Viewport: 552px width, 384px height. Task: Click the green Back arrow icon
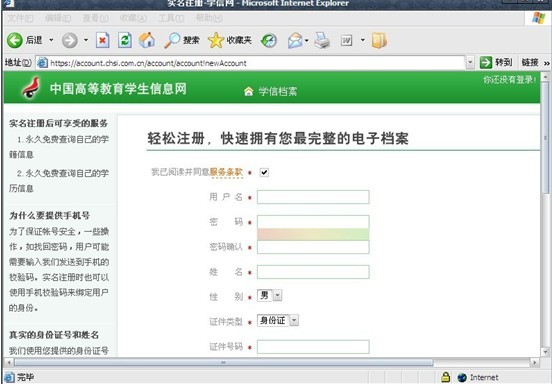pyautogui.click(x=14, y=40)
